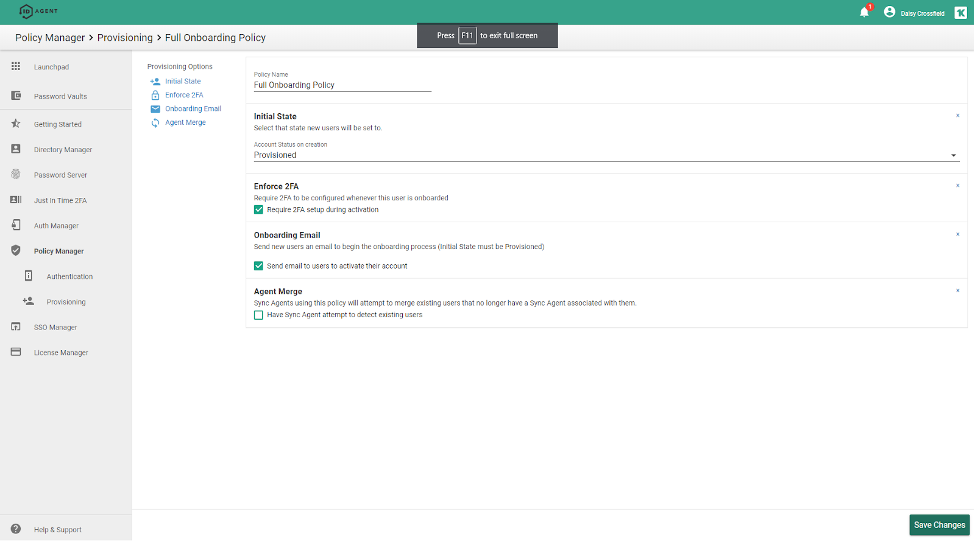Open Launchpad in the sidebar
This screenshot has height=547, width=974.
coord(52,67)
